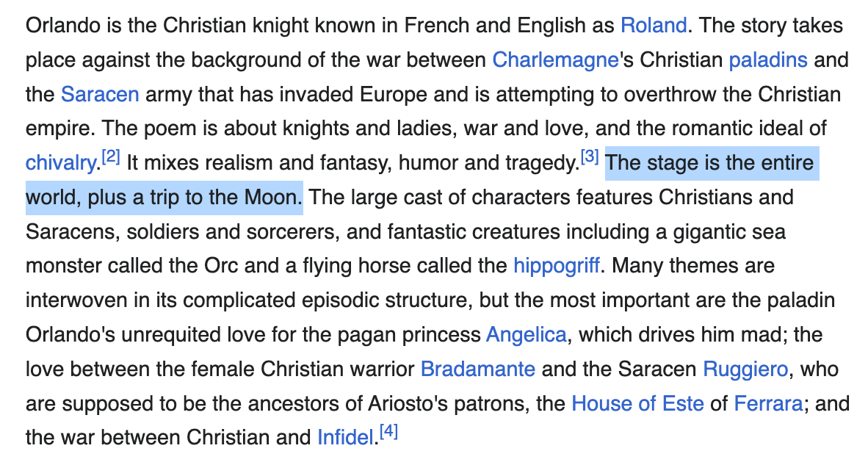
Task: Jump to footnote reference [4]
Action: click(x=388, y=431)
